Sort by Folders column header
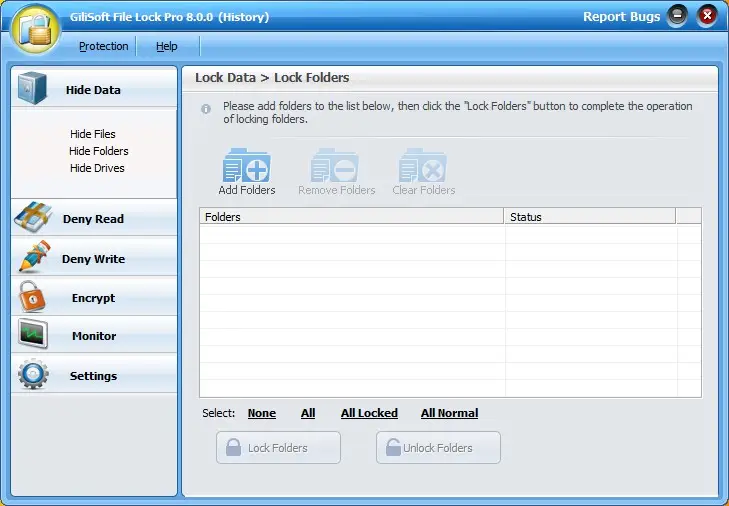729x506 pixels. [x=352, y=217]
